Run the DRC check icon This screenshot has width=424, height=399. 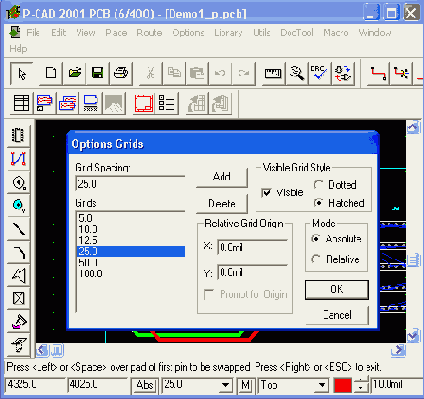(319, 73)
